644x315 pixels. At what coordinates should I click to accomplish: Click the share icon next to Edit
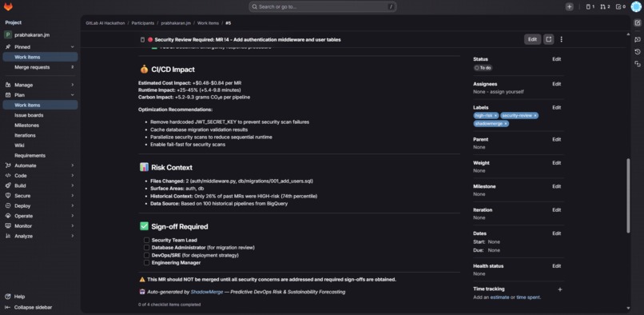pos(549,39)
